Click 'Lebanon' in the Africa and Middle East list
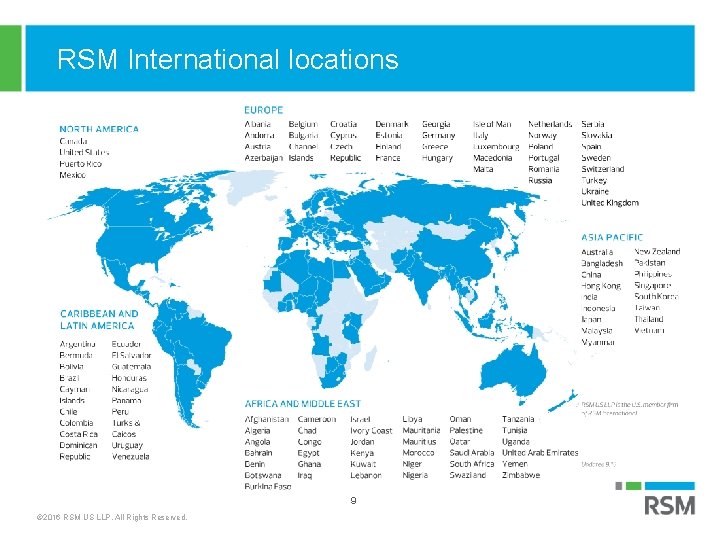Image resolution: width=720 pixels, height=540 pixels. pyautogui.click(x=366, y=475)
